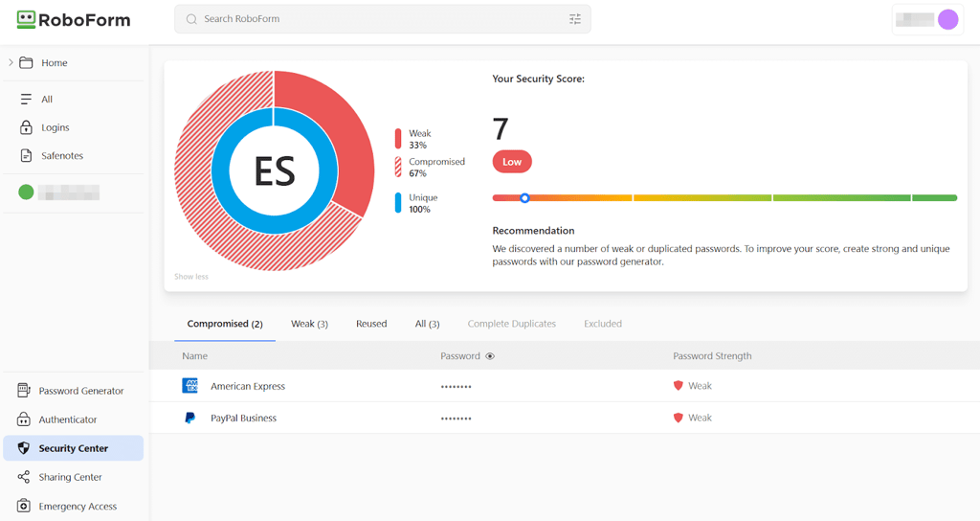
Task: Click the security score slider handle
Action: 525,197
